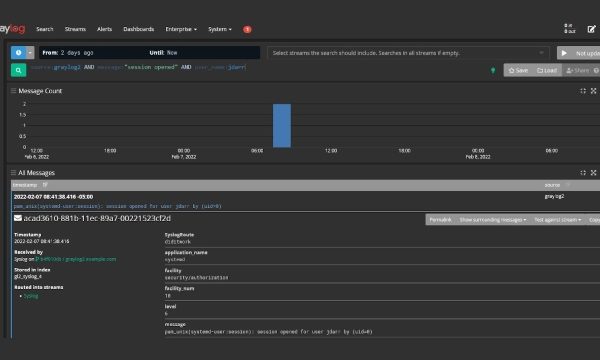This screenshot has height=360, width=600.
Task: Open the red notifications badge
Action: [247, 29]
